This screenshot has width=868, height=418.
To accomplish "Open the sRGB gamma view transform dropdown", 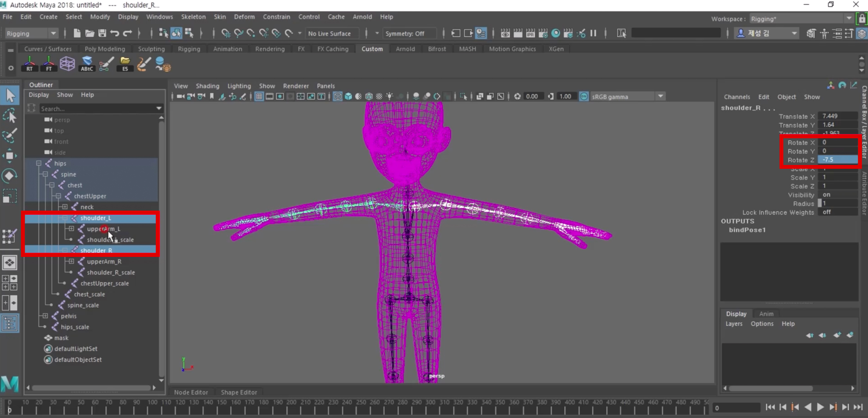I will (x=660, y=96).
